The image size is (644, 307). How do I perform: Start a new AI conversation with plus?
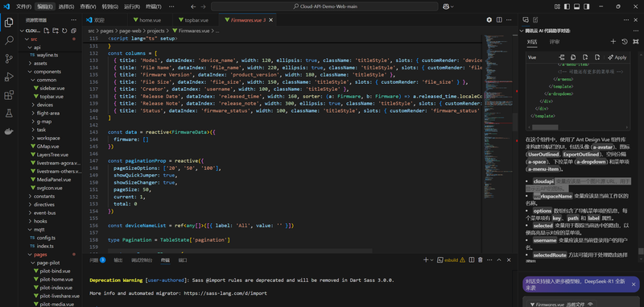(613, 42)
